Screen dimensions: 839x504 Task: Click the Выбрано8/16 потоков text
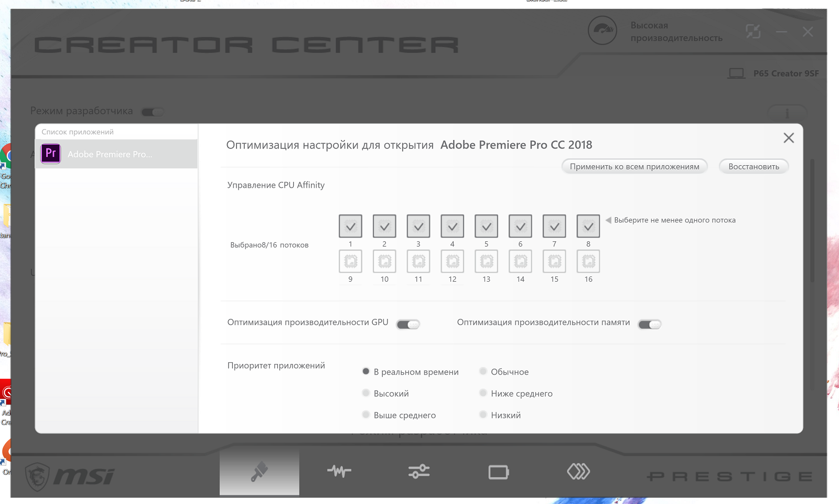(270, 245)
